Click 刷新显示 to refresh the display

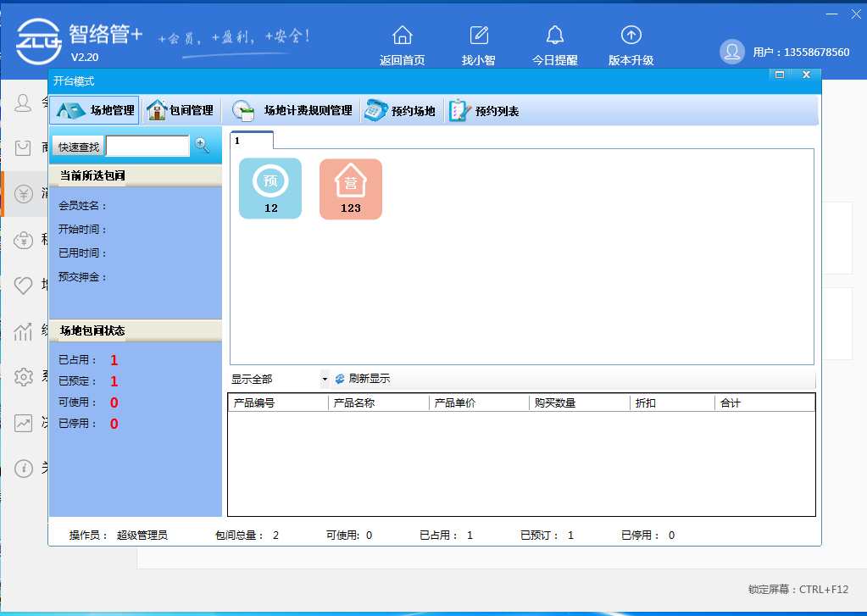[364, 379]
